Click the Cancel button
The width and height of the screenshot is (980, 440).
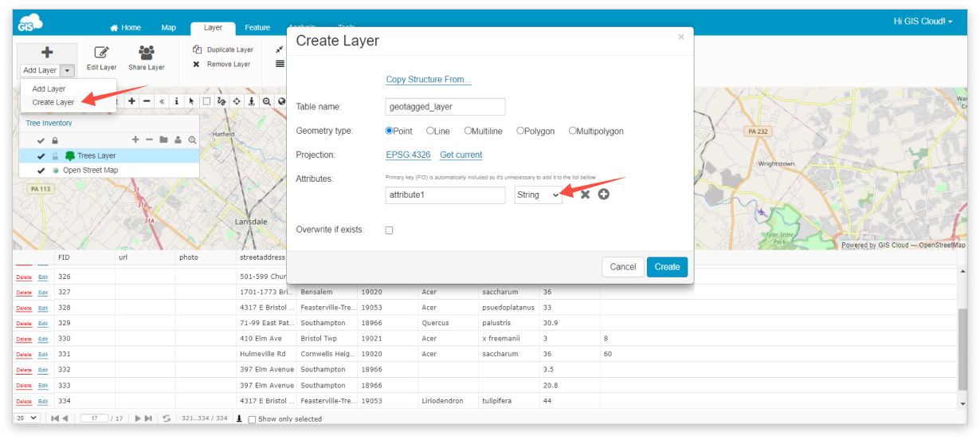coord(622,267)
